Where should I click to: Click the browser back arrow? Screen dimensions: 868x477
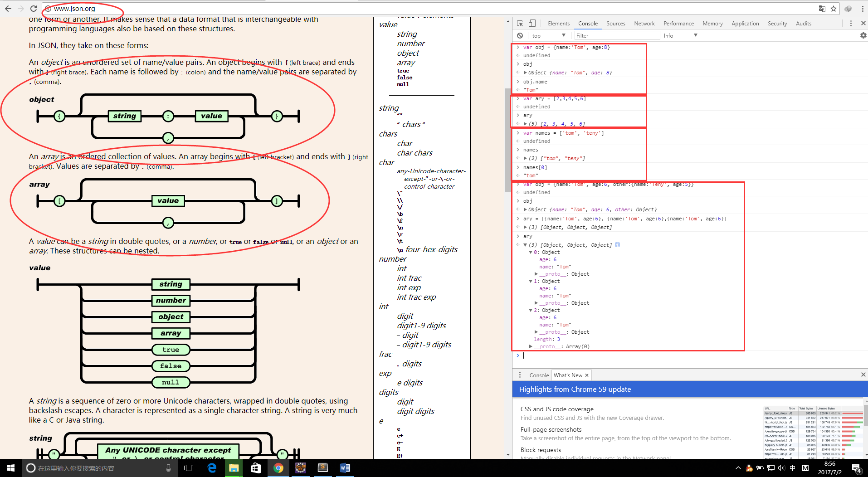(x=8, y=9)
